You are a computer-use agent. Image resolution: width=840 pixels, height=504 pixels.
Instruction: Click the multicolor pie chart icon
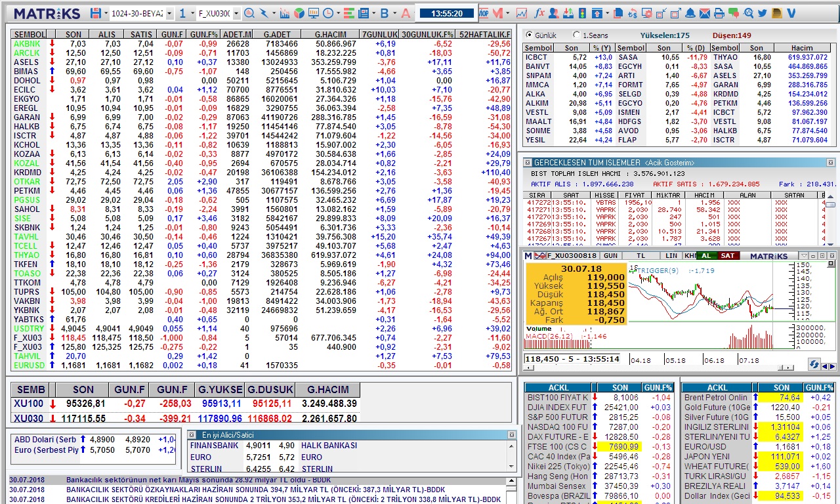[299, 13]
